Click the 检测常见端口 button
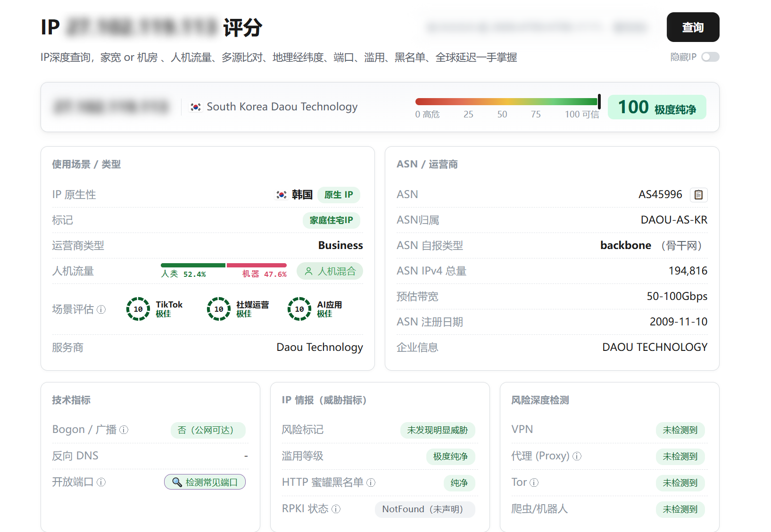The height and width of the screenshot is (532, 771). pyautogui.click(x=205, y=482)
